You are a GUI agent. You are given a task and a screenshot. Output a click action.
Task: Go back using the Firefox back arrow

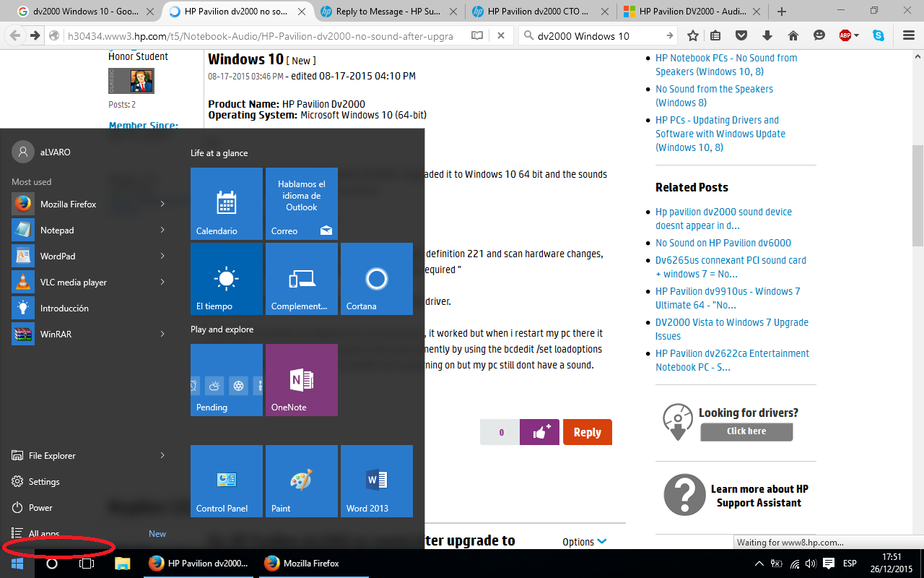click(x=14, y=36)
